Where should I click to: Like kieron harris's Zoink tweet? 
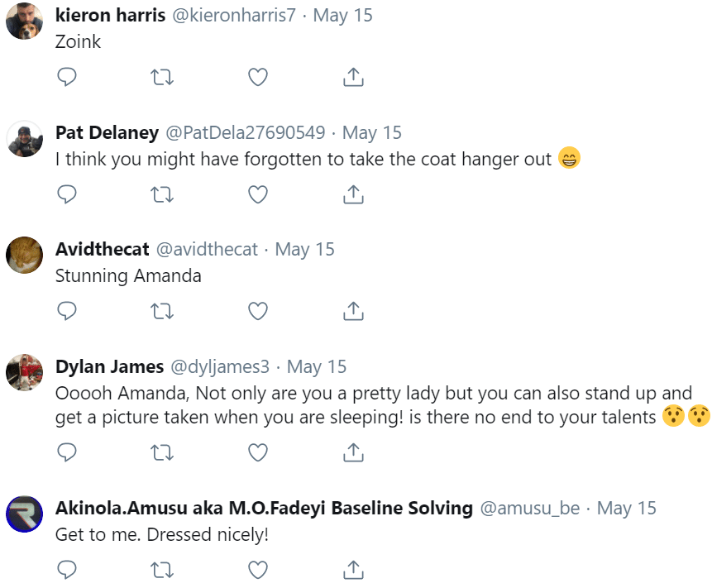point(258,77)
